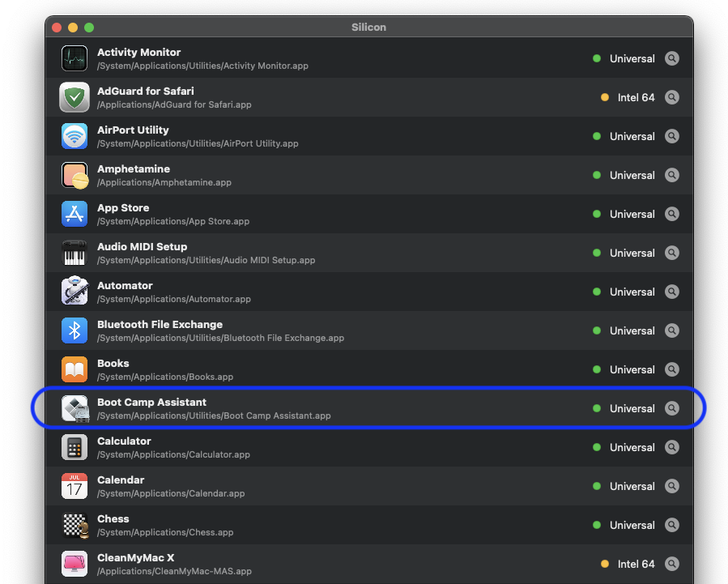The image size is (728, 584).
Task: Click the Amphetamine pill icon
Action: 75,175
